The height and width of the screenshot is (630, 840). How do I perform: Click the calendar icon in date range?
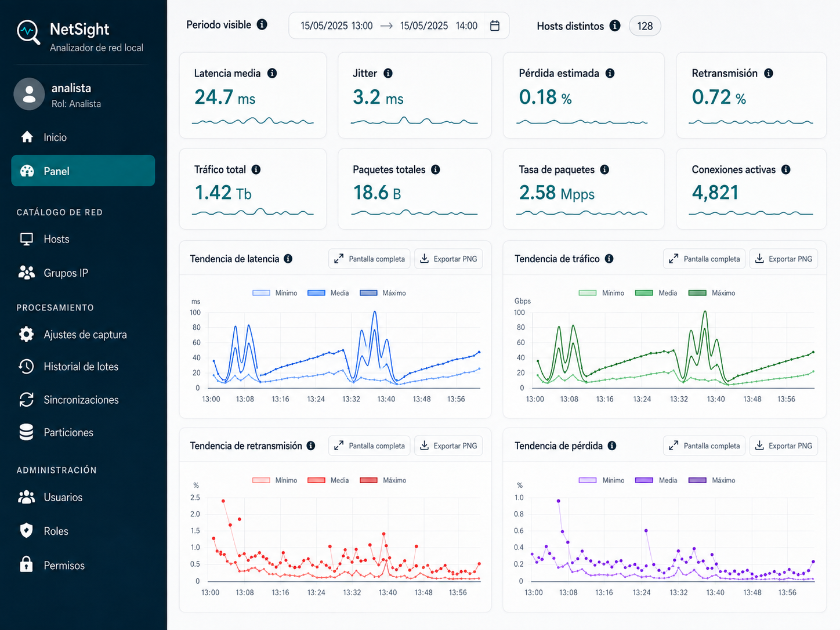(495, 26)
